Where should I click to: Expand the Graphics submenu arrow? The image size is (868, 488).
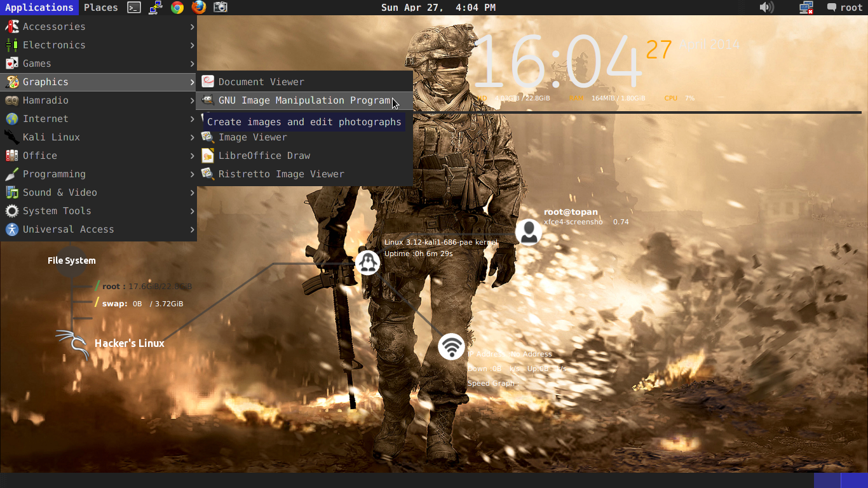click(192, 82)
